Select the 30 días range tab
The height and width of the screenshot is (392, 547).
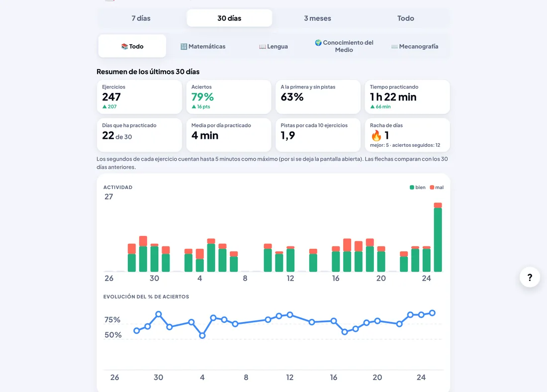pyautogui.click(x=229, y=18)
